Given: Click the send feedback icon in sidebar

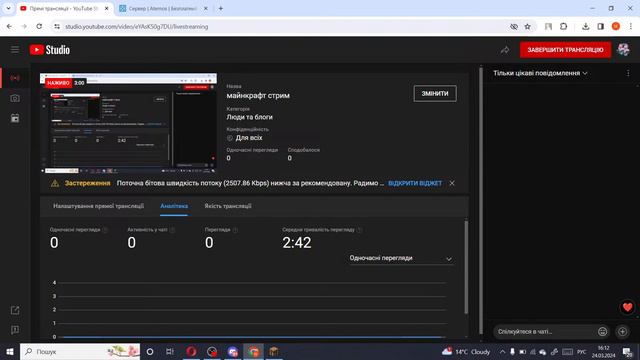Looking at the screenshot, I should [x=15, y=330].
